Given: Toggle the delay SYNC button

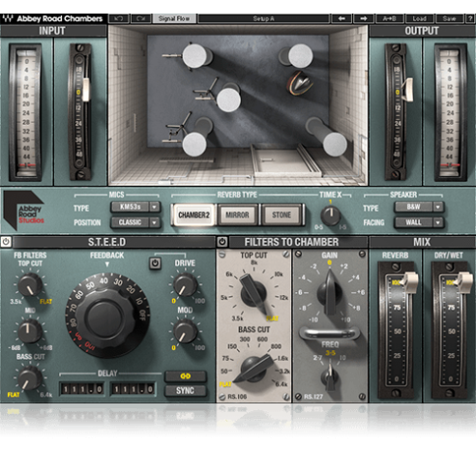Looking at the screenshot, I should [x=185, y=391].
